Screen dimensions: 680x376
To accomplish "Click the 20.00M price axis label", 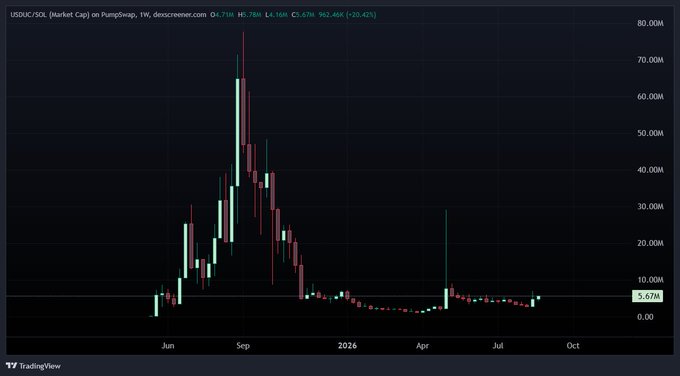I will [650, 243].
